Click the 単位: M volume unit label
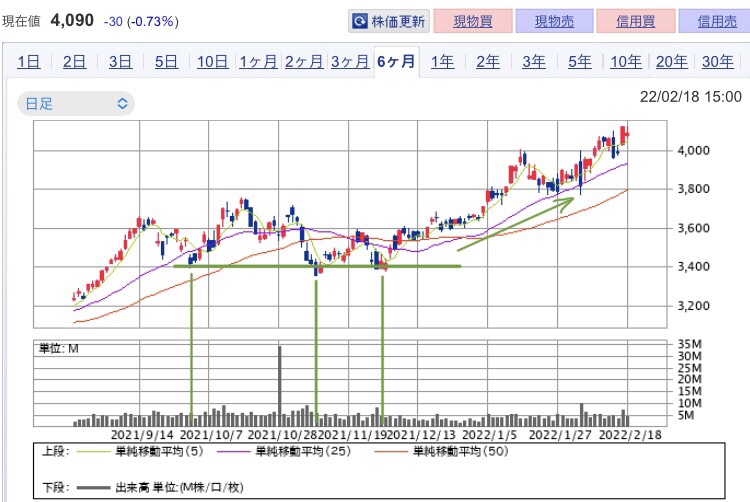The height and width of the screenshot is (502, 750). click(58, 349)
